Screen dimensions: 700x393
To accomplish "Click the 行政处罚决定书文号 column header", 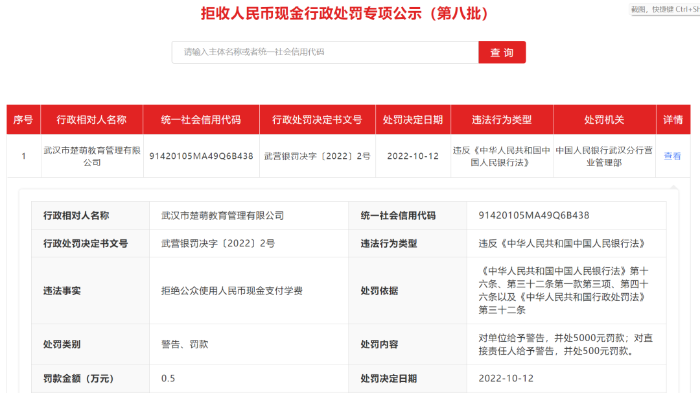I will pos(317,119).
